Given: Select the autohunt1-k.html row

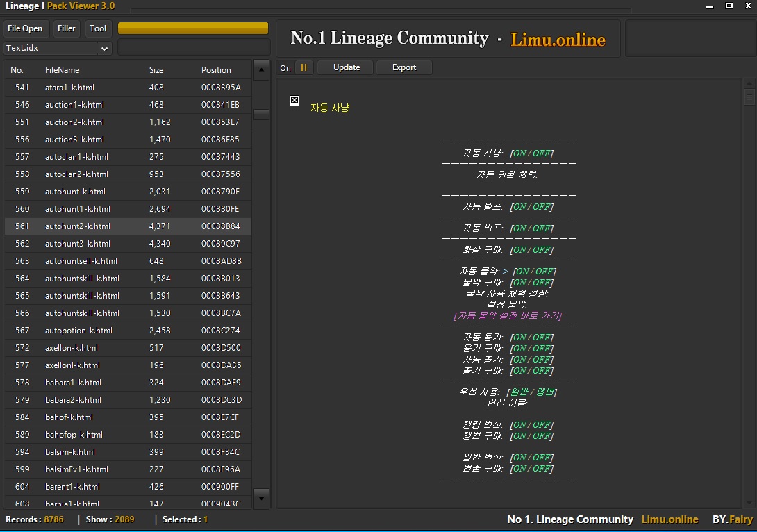Looking at the screenshot, I should point(128,209).
